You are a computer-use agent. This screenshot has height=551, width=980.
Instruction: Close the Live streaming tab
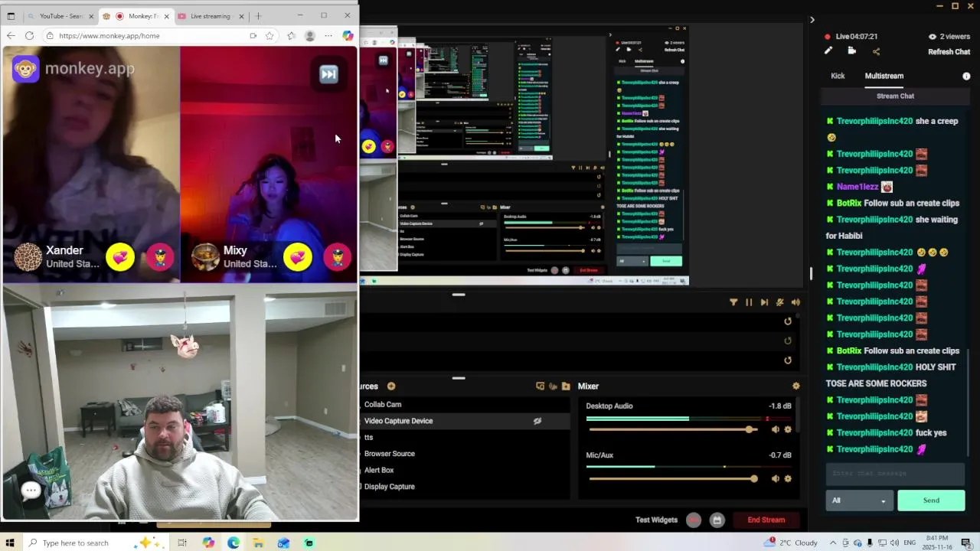point(241,16)
